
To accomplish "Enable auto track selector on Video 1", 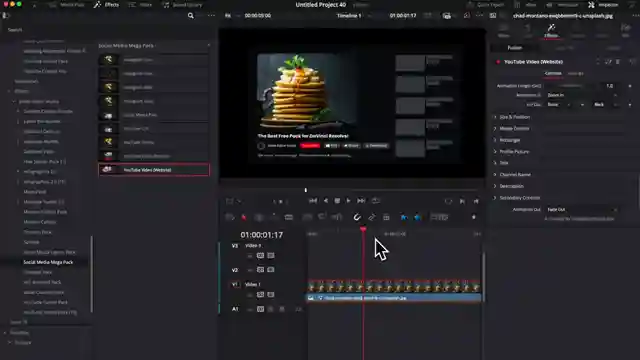I will [260, 294].
